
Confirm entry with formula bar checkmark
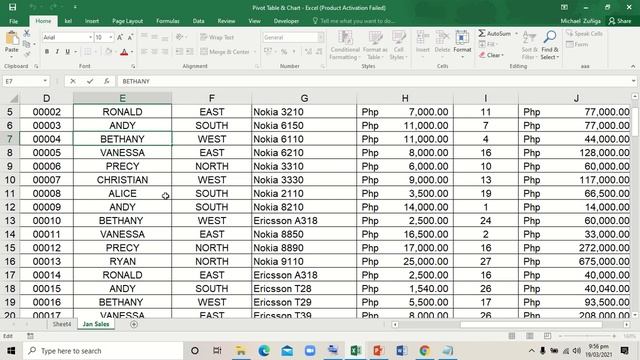click(x=90, y=81)
